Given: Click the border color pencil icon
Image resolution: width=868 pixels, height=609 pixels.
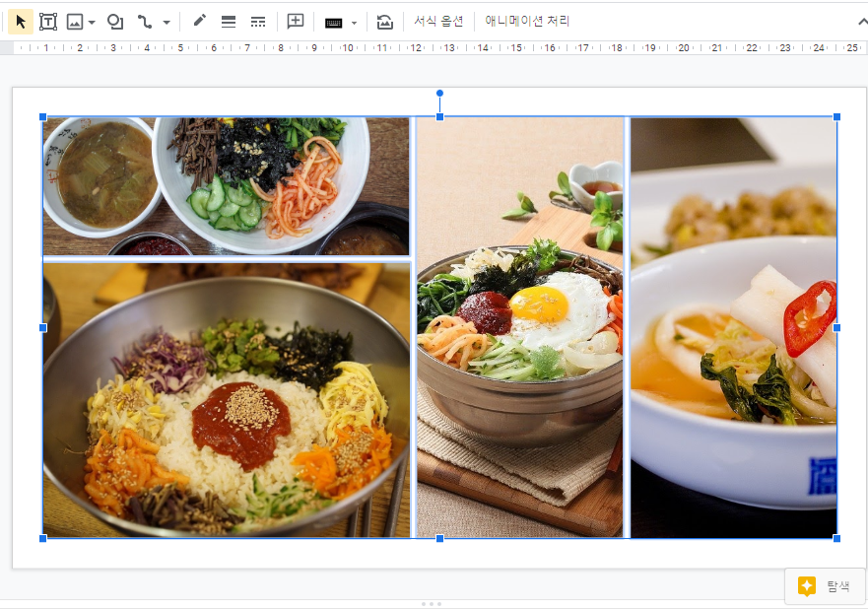Looking at the screenshot, I should coord(199,21).
